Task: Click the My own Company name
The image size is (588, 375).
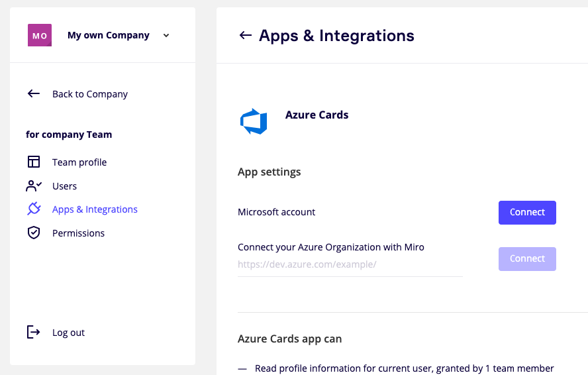Action: pyautogui.click(x=109, y=35)
